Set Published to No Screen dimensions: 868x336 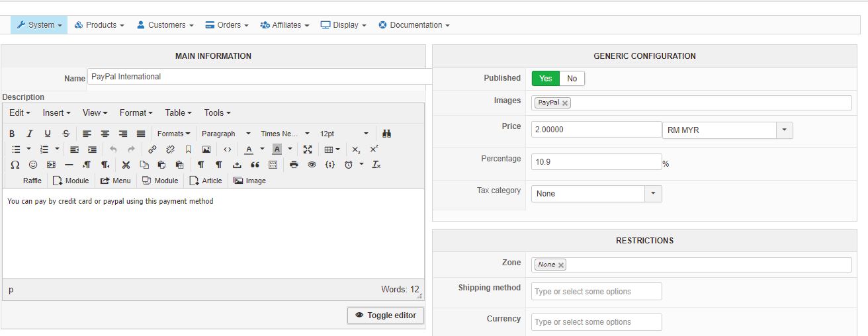pos(572,79)
